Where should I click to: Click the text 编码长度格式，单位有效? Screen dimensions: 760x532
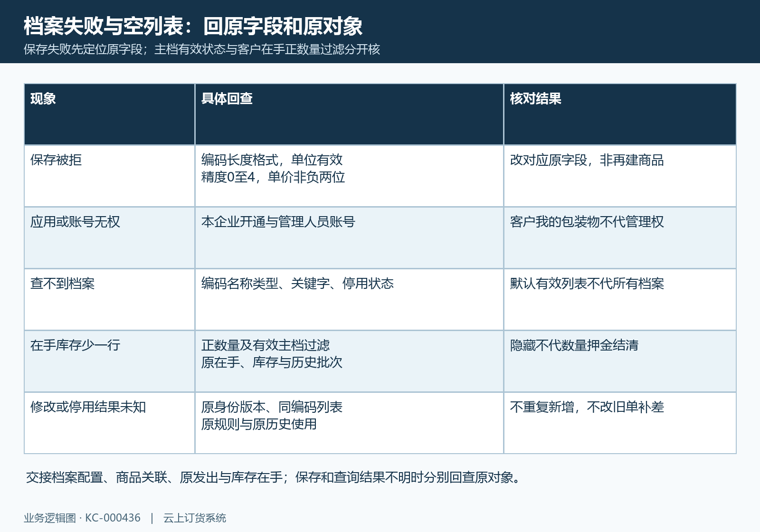click(272, 160)
